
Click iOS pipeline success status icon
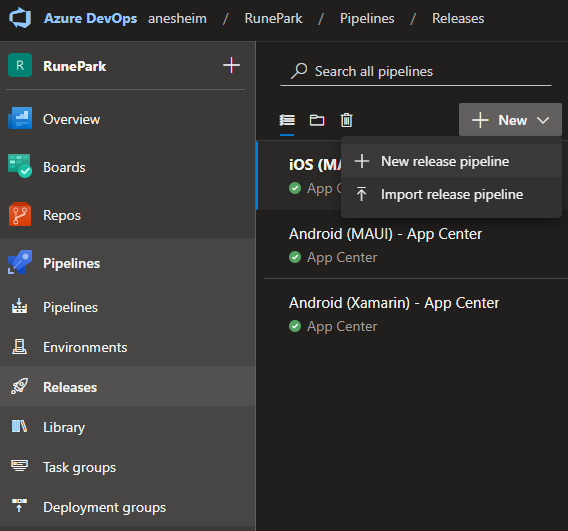[x=295, y=188]
